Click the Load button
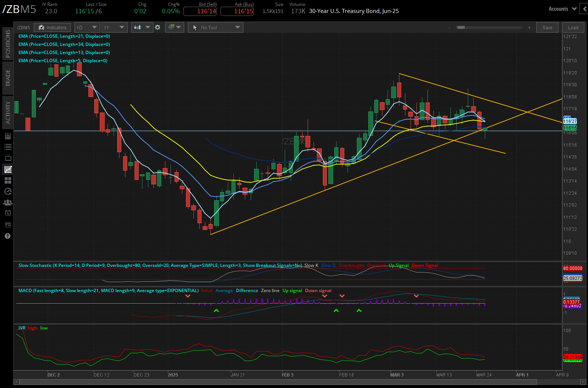 pos(573,27)
